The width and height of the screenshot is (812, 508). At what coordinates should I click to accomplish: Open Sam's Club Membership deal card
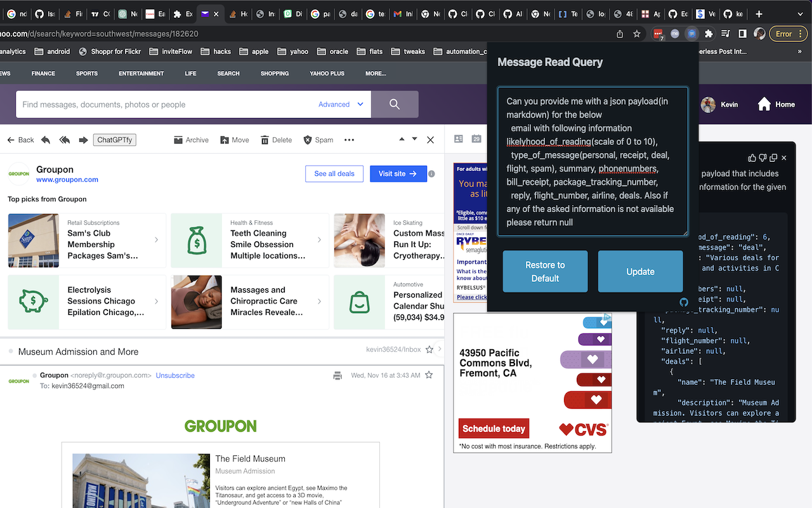87,239
